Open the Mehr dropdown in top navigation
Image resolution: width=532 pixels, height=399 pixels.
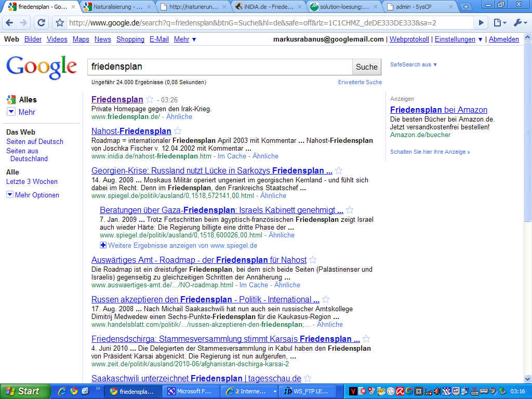[185, 39]
